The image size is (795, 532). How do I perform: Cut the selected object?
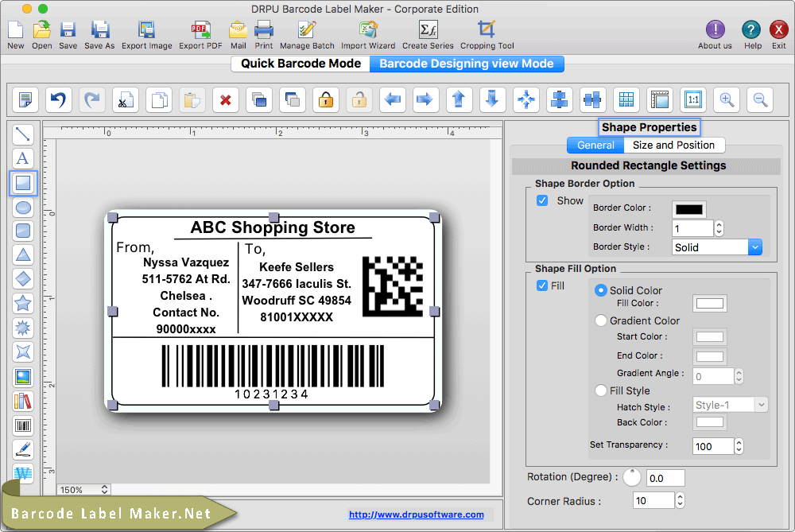(x=126, y=99)
